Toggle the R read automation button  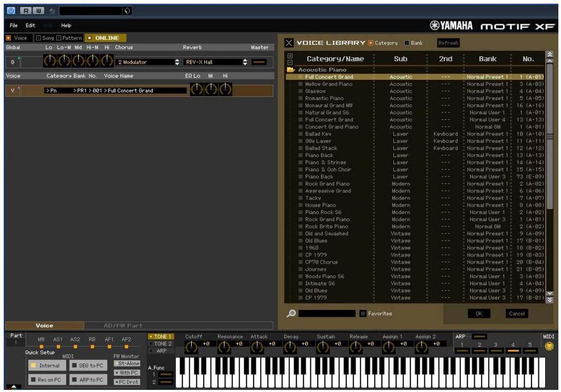click(x=26, y=11)
